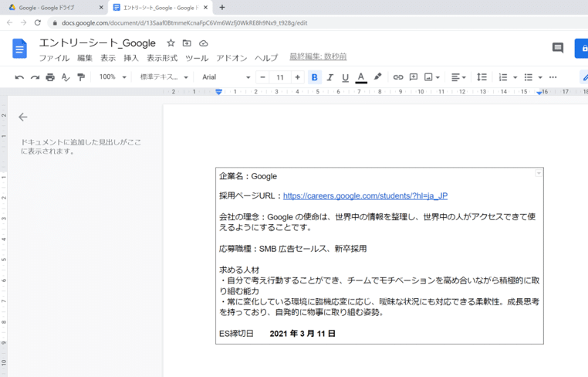Apply numbered list icon
This screenshot has height=377, width=588.
pos(503,77)
